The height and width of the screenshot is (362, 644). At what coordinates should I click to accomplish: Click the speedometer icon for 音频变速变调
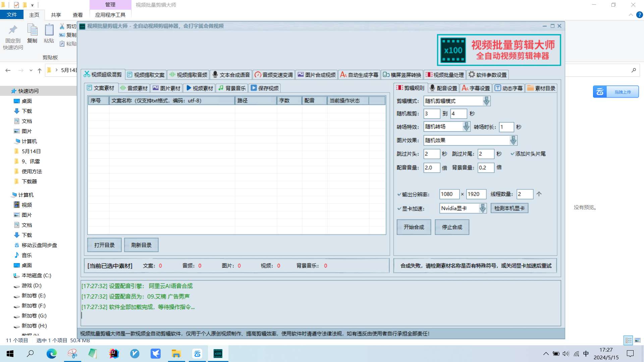click(x=258, y=75)
